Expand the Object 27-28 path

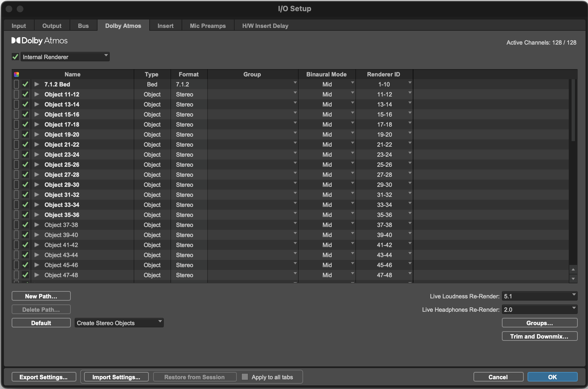click(x=36, y=175)
